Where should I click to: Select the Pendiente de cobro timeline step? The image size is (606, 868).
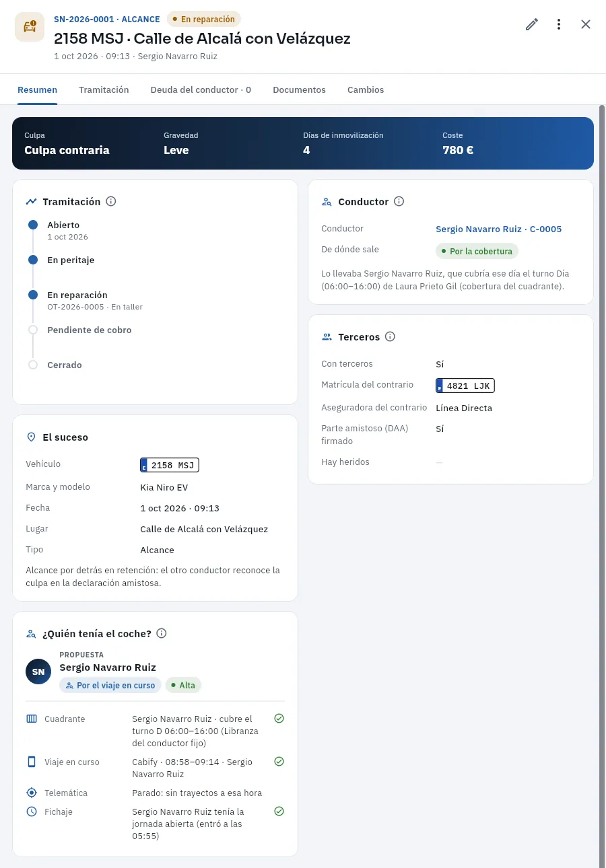pyautogui.click(x=89, y=330)
